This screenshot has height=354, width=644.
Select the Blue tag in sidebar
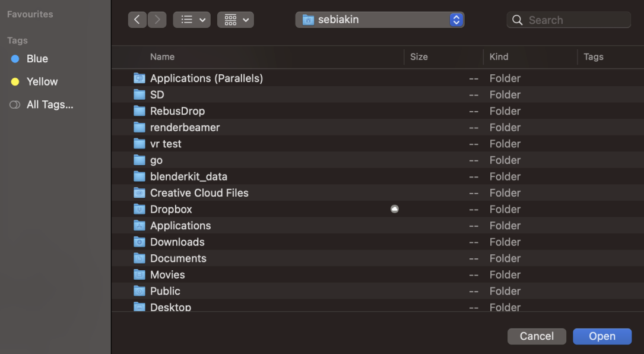[37, 59]
